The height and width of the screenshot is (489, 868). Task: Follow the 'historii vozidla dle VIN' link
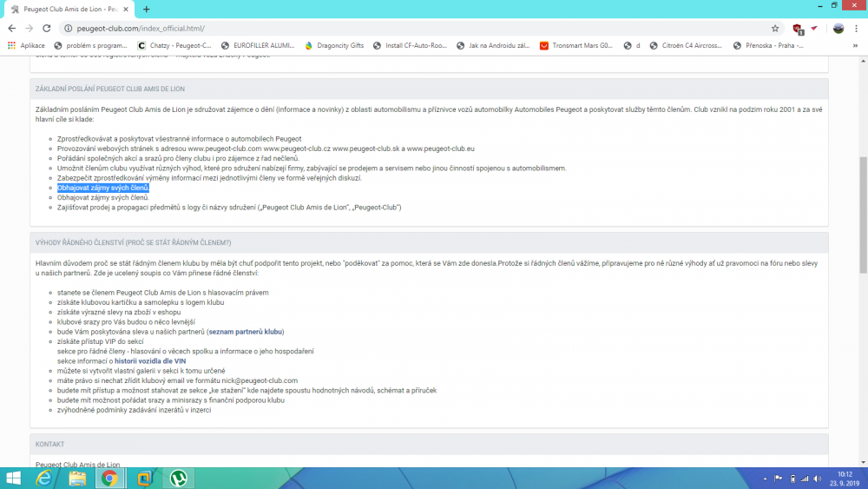[x=150, y=361]
